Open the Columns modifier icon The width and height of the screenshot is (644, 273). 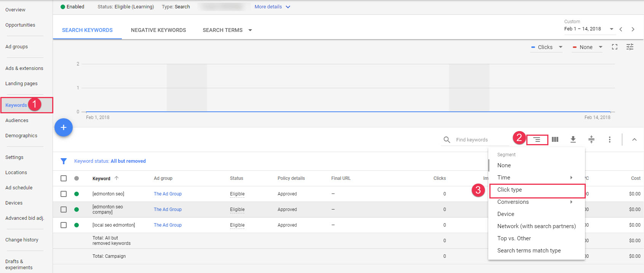tap(555, 140)
